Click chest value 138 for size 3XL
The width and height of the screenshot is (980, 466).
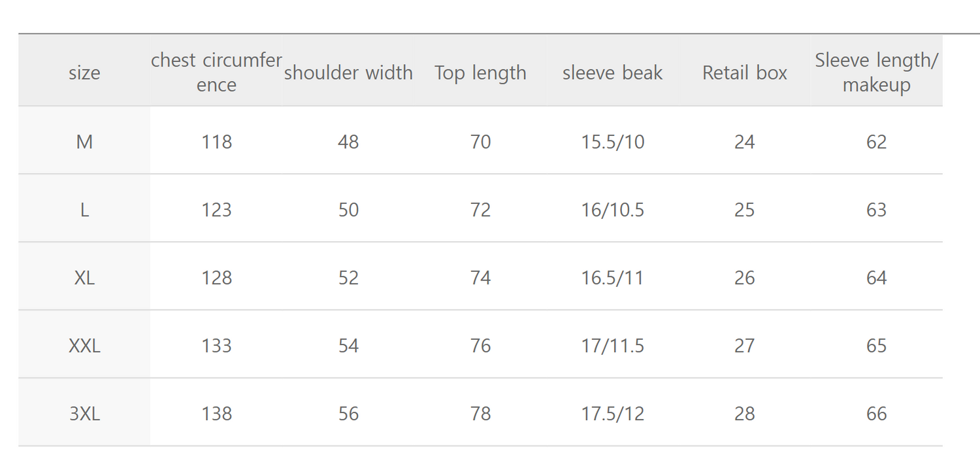tap(216, 414)
